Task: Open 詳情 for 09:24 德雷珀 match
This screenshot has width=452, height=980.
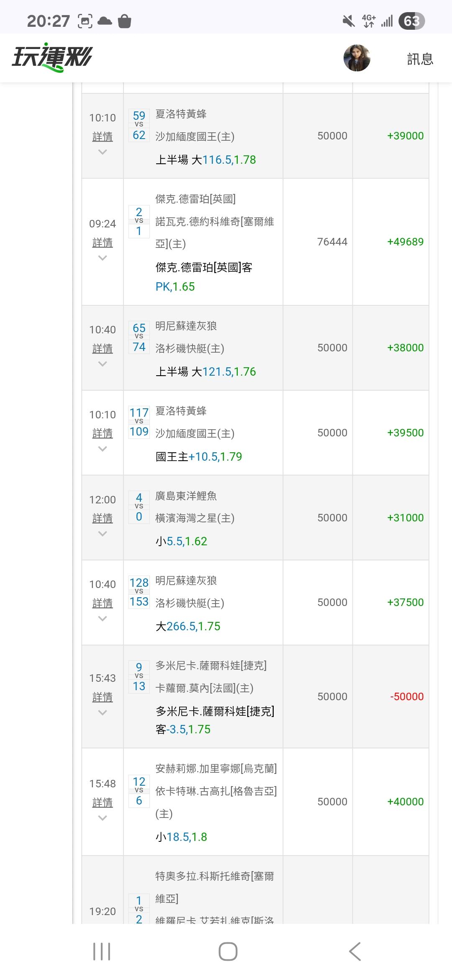Action: [103, 243]
